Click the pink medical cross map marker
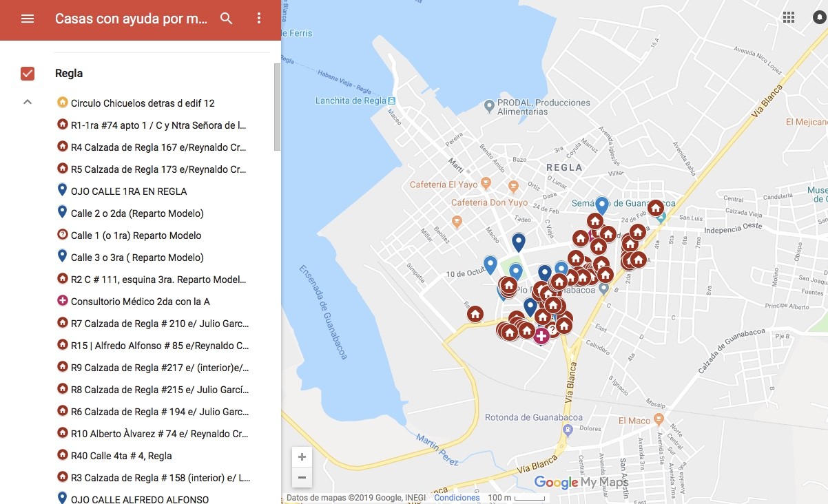Image resolution: width=828 pixels, height=504 pixels. pos(541,336)
